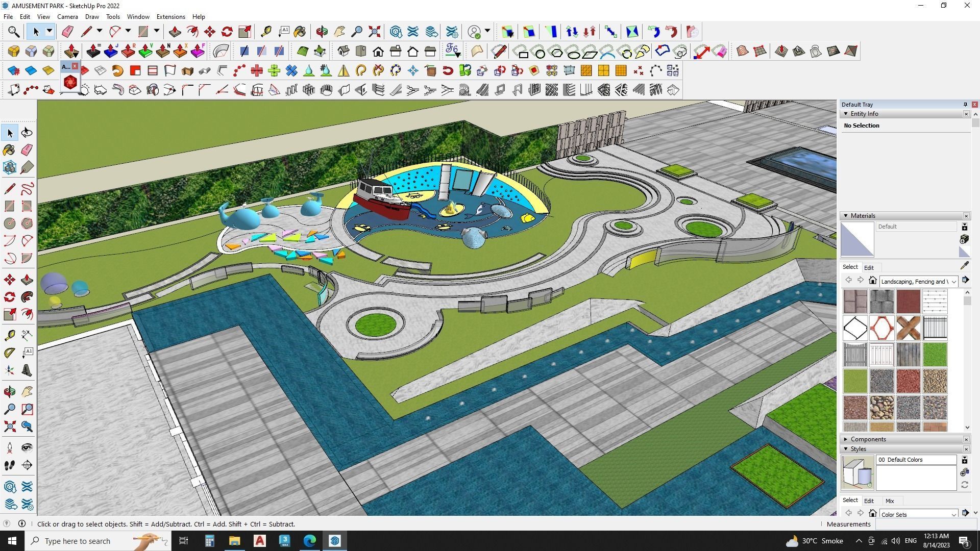Close the Entity Info panel
Image resolution: width=980 pixels, height=551 pixels.
click(x=966, y=114)
